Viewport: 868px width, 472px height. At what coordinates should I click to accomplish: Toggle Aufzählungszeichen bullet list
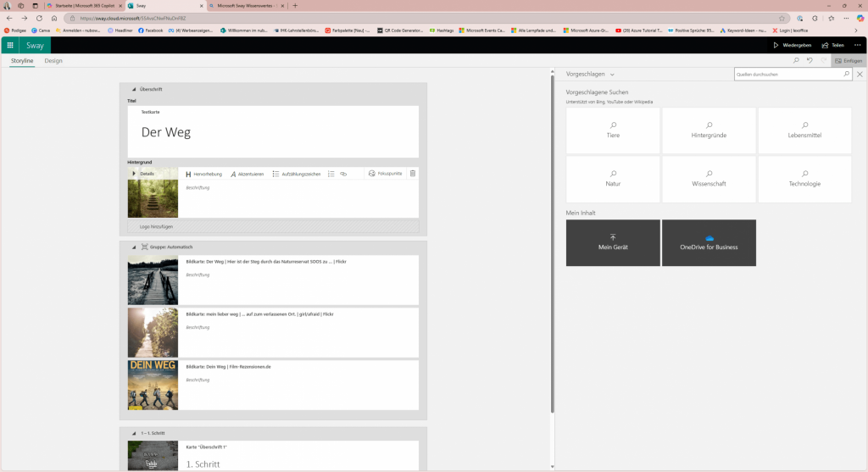click(x=297, y=174)
